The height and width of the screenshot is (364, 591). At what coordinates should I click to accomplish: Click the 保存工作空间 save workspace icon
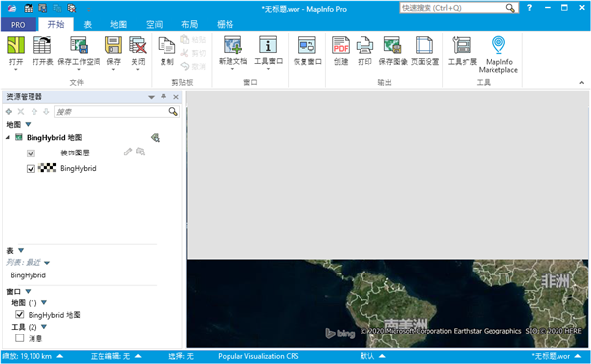click(x=79, y=45)
